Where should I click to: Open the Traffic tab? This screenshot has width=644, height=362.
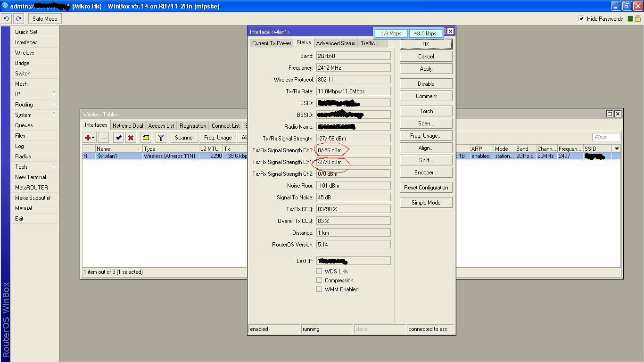pos(368,43)
